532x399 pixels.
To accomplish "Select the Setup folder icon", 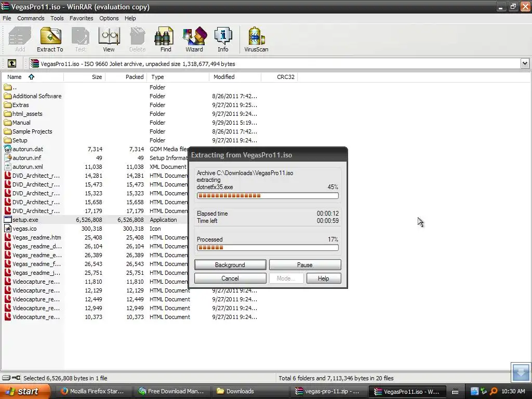I will (x=8, y=140).
